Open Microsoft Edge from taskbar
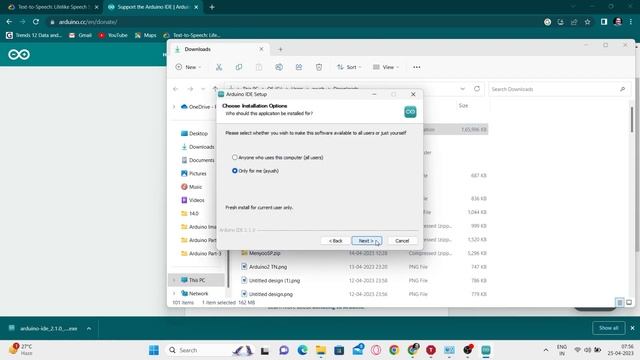The width and height of the screenshot is (640, 360). click(x=302, y=350)
